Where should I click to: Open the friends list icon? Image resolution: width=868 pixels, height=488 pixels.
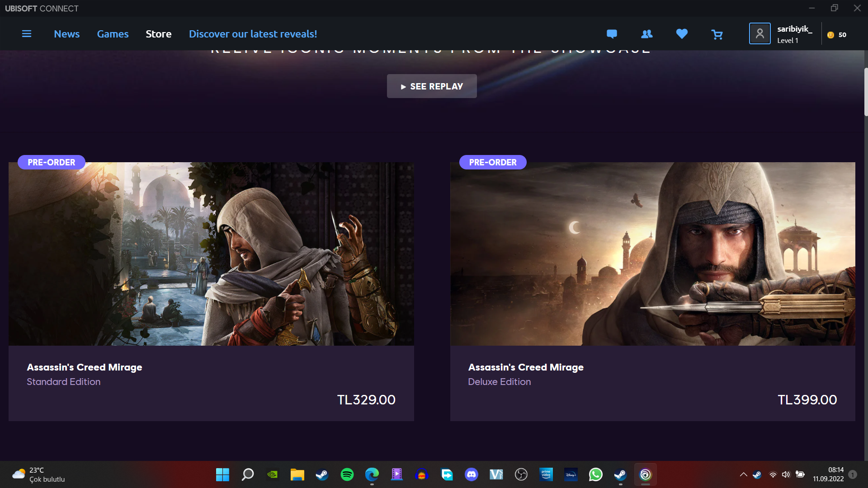(x=647, y=34)
